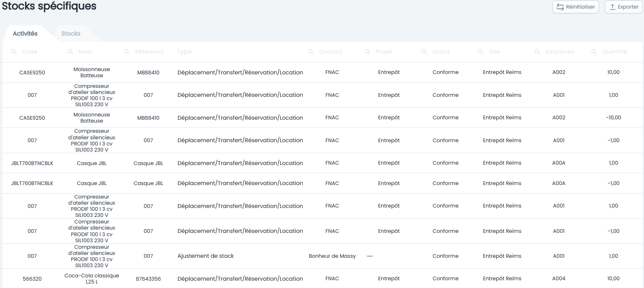This screenshot has height=288, width=644.
Task: Click the search icon beside Code column
Action: tap(14, 52)
